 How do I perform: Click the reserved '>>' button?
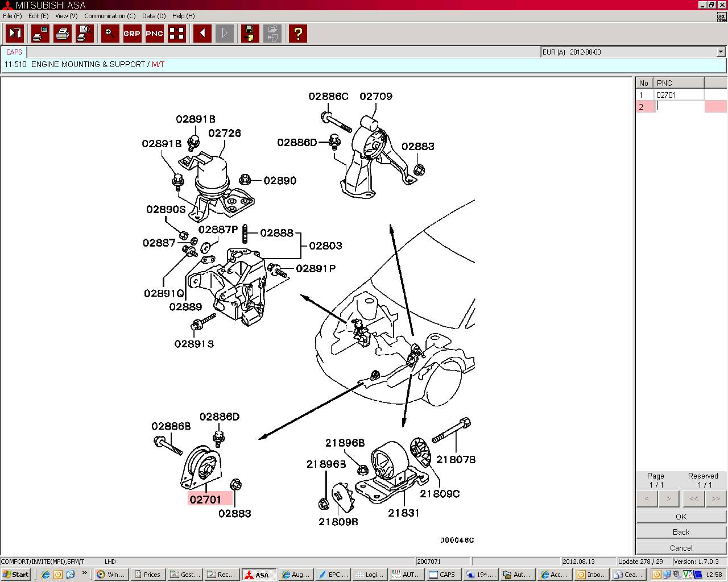716,499
